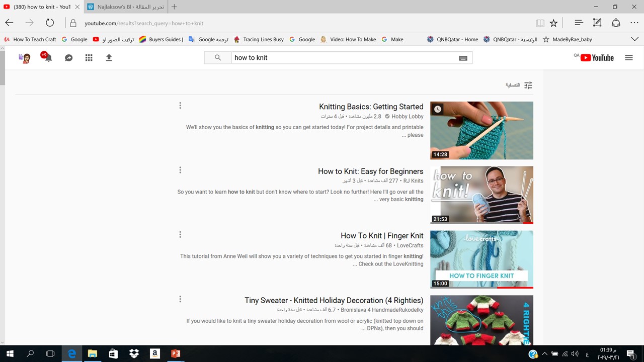
Task: Click the YouTube logo to go home
Action: pyautogui.click(x=597, y=58)
